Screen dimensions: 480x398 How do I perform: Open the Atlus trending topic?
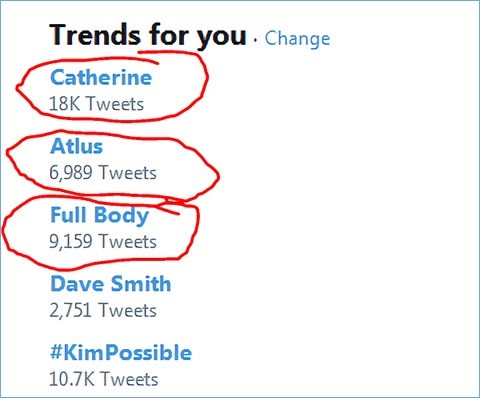(76, 146)
